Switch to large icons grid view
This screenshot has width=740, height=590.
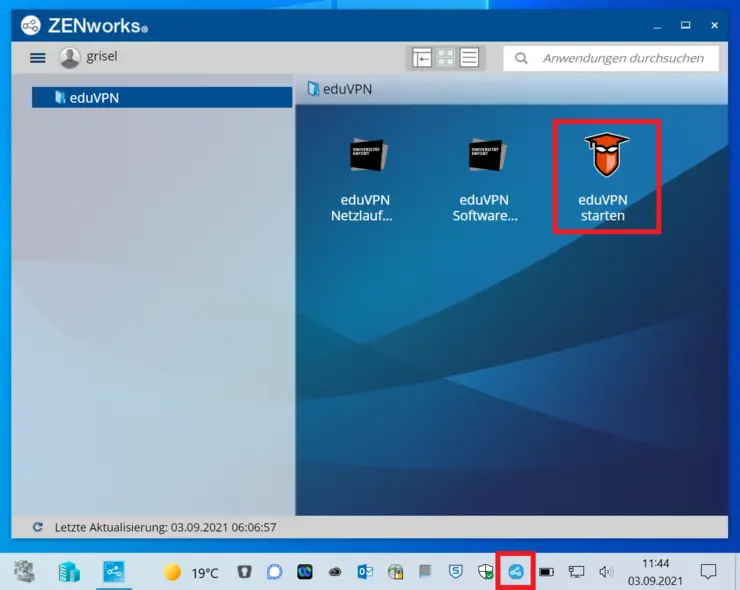(446, 58)
